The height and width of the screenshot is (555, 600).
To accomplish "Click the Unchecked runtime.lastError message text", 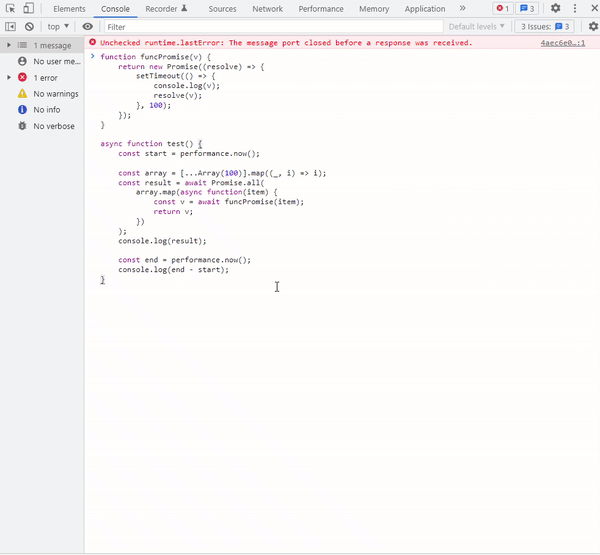I will point(286,43).
